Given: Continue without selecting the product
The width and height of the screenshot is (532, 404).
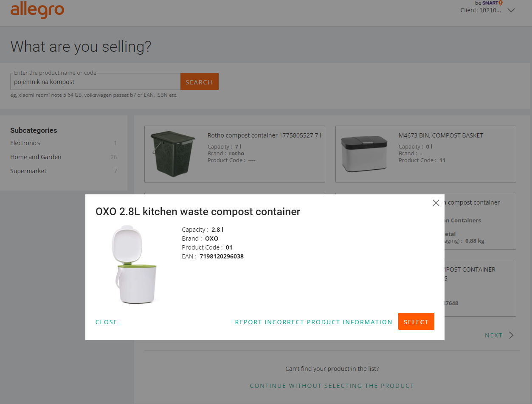Looking at the screenshot, I should click(332, 385).
